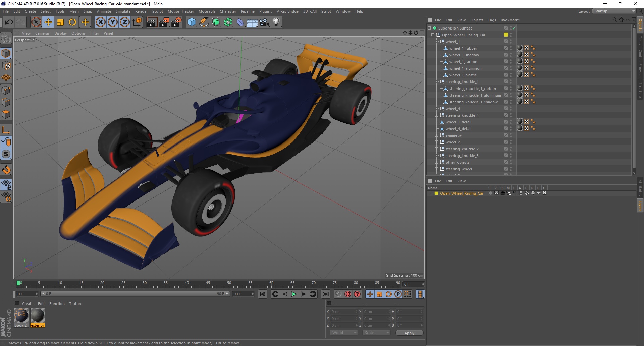Toggle Z axis lock
Screen dimensions: 644x346
(x=125, y=22)
